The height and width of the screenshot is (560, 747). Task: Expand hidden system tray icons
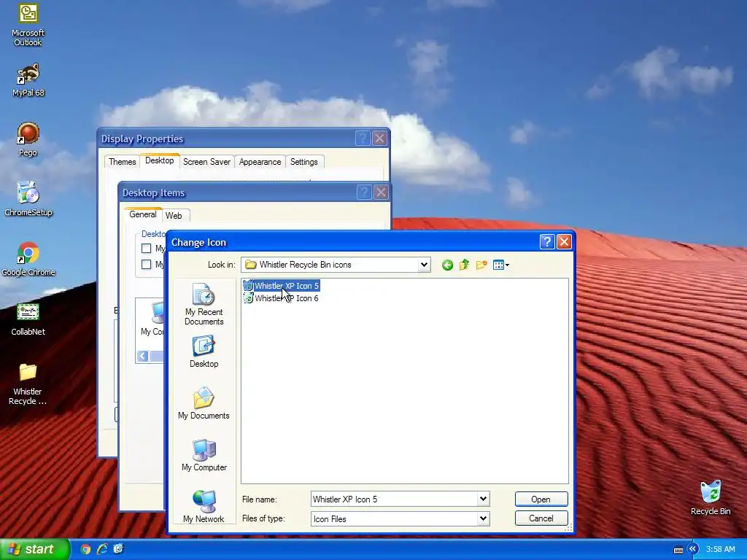(x=693, y=549)
